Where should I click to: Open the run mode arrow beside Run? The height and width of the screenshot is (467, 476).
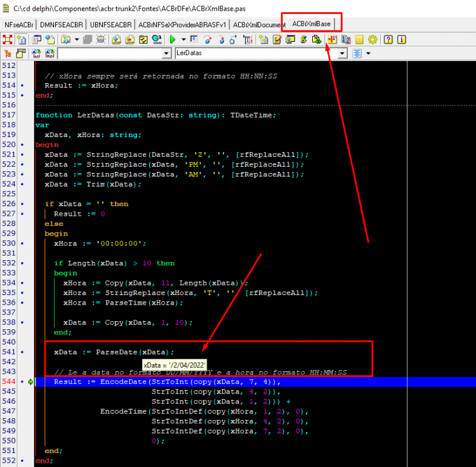[183, 40]
